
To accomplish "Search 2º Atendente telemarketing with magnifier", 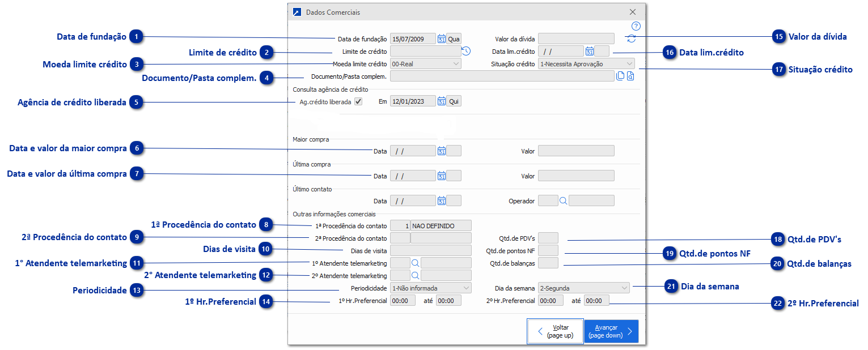I will (x=416, y=275).
